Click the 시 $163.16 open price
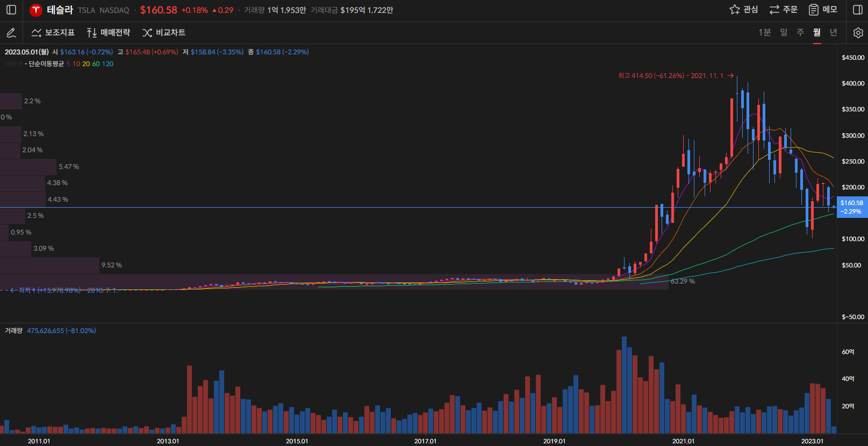The height and width of the screenshot is (446, 868). [83, 52]
